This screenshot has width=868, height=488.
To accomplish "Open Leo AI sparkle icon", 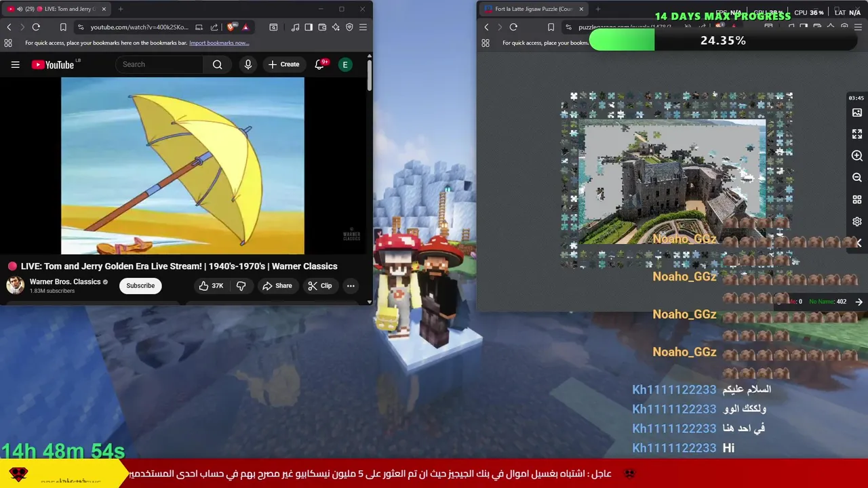I will point(336,27).
